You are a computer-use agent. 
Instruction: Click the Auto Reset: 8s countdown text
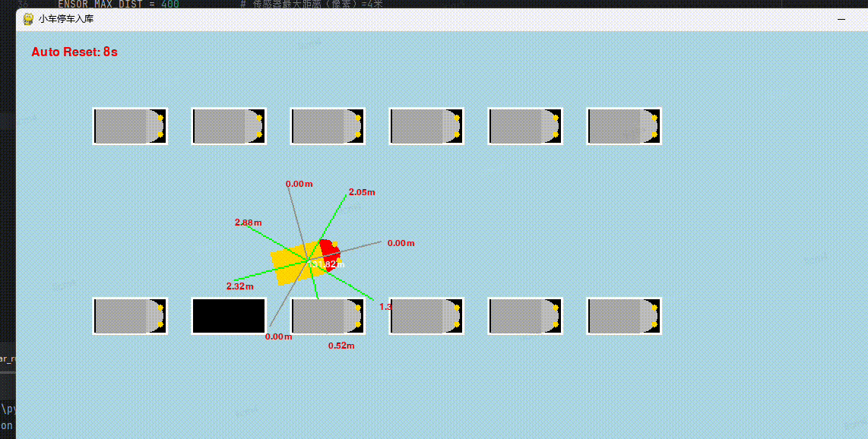(74, 52)
